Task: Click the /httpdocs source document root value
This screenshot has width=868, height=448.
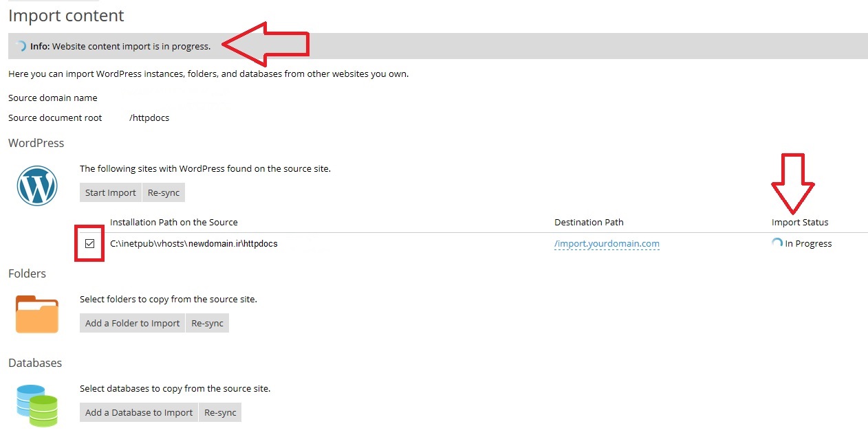Action: (149, 117)
